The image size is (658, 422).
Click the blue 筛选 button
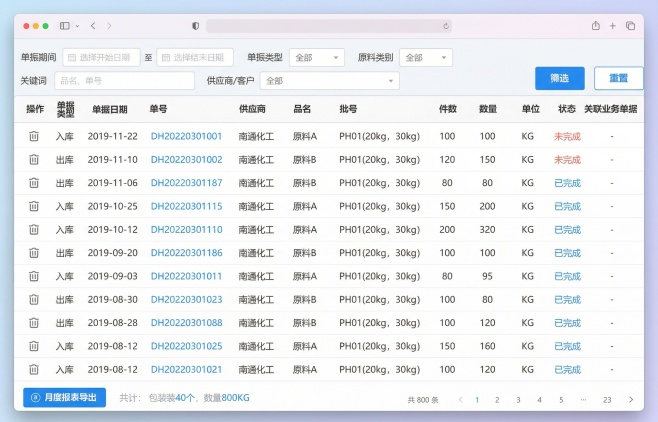[x=560, y=78]
